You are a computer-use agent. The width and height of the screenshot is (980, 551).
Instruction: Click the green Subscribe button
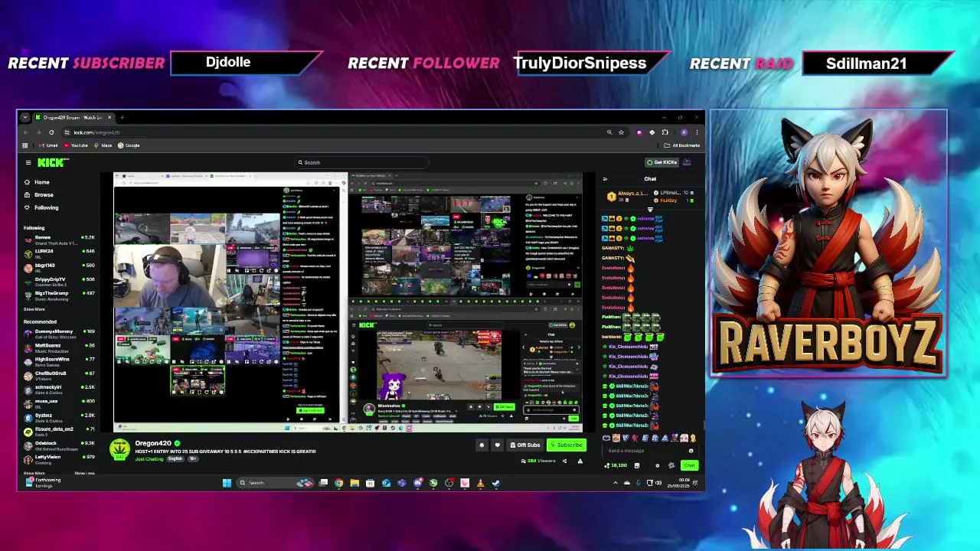tap(566, 445)
